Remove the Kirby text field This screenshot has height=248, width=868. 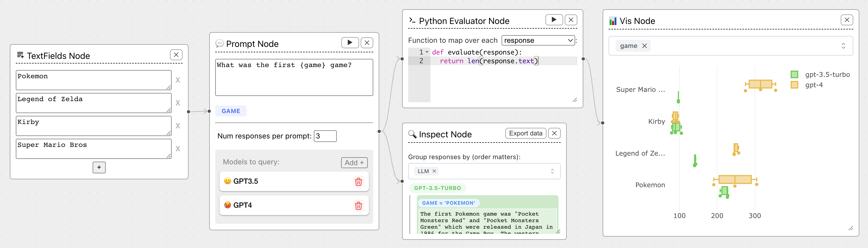pos(178,125)
